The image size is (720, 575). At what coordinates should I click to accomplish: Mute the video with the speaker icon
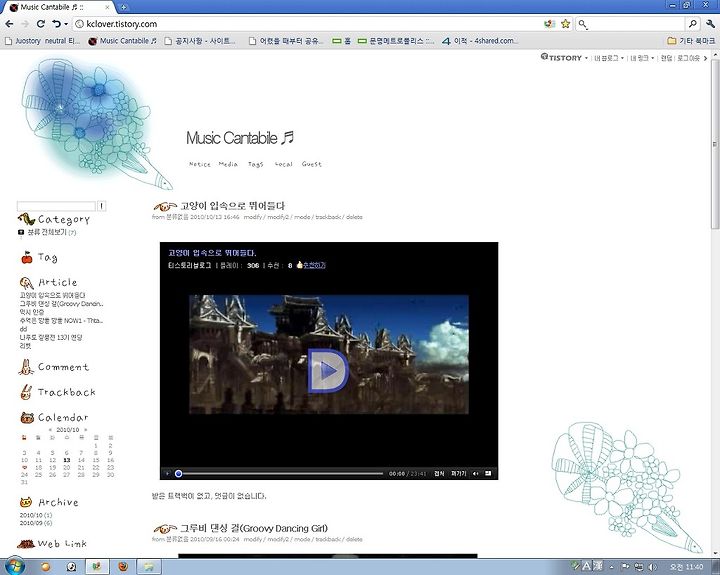476,474
